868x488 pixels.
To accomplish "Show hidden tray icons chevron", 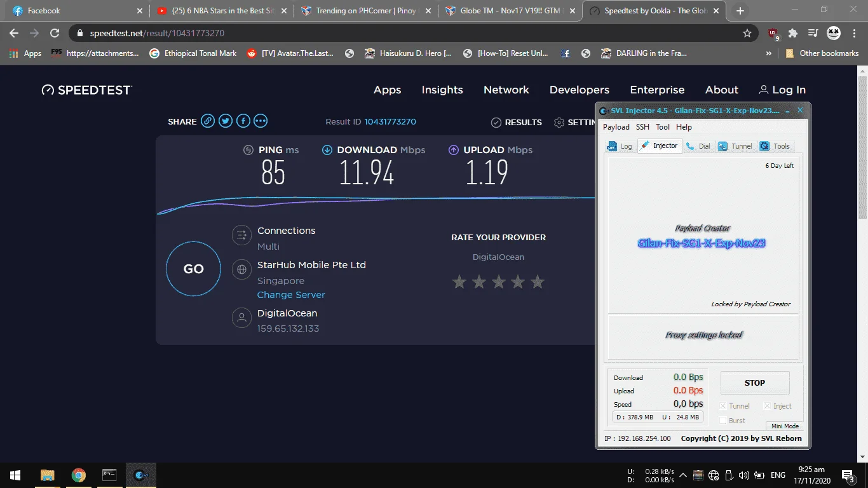I will click(x=683, y=475).
